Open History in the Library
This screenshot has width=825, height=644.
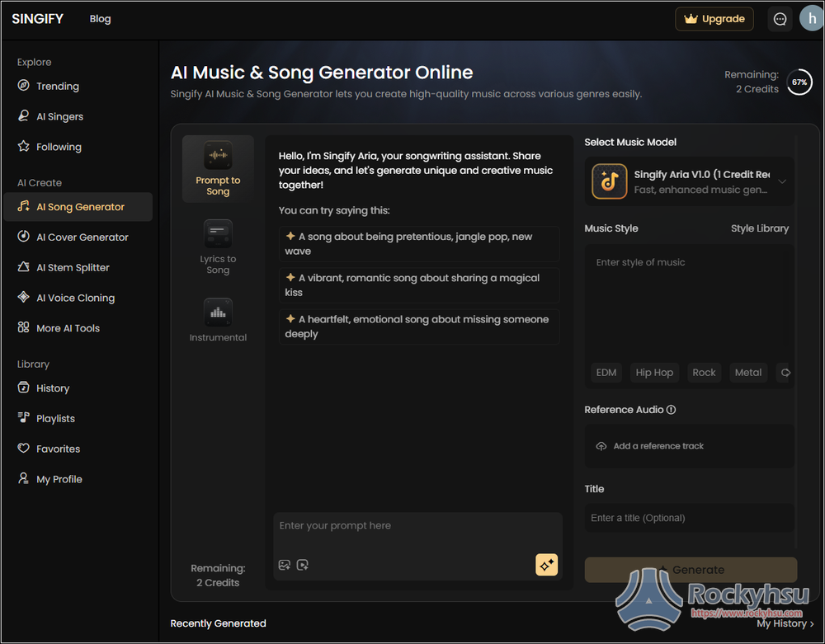pyautogui.click(x=43, y=388)
